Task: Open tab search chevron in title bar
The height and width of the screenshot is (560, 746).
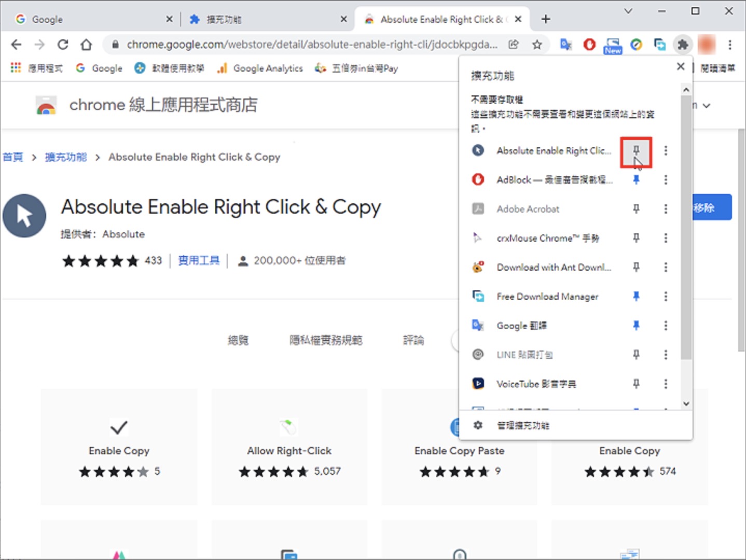Action: [x=628, y=11]
